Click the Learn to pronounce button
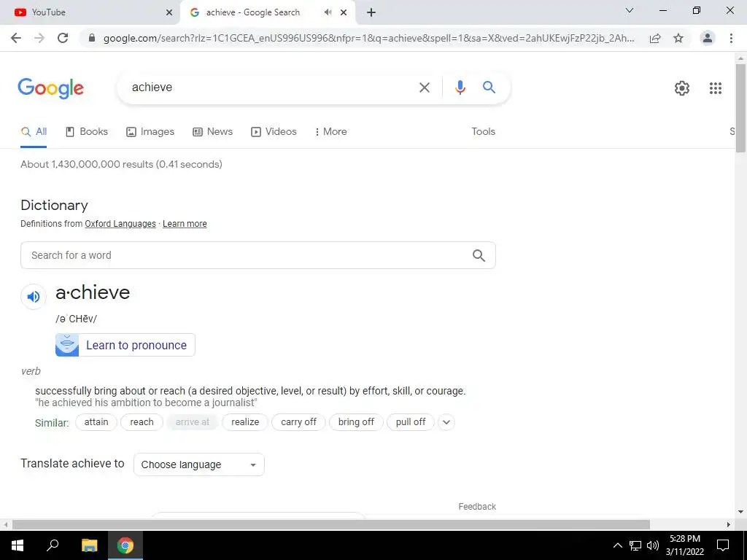The height and width of the screenshot is (560, 747). [125, 345]
